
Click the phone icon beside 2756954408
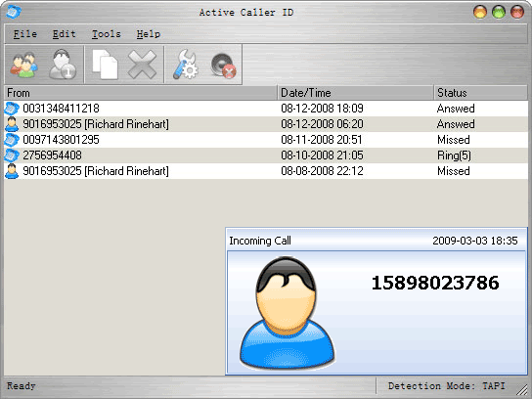(12, 155)
